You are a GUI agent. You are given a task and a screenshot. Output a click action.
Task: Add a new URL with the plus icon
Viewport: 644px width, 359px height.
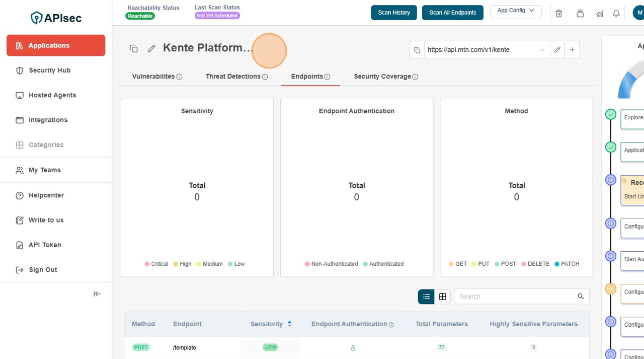point(572,50)
